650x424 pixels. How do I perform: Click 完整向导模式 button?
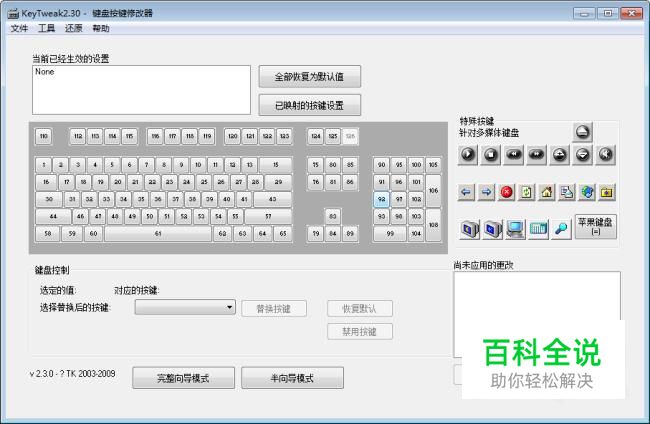tap(183, 378)
